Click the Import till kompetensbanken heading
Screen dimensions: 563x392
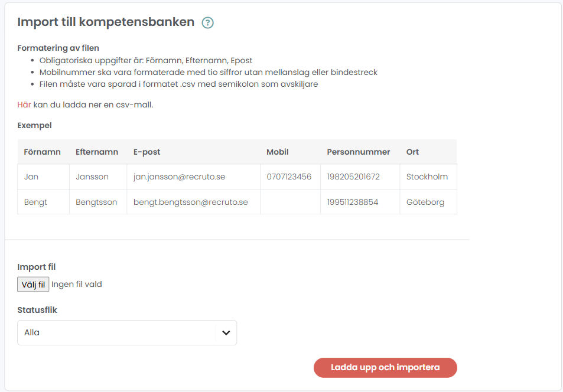point(106,22)
